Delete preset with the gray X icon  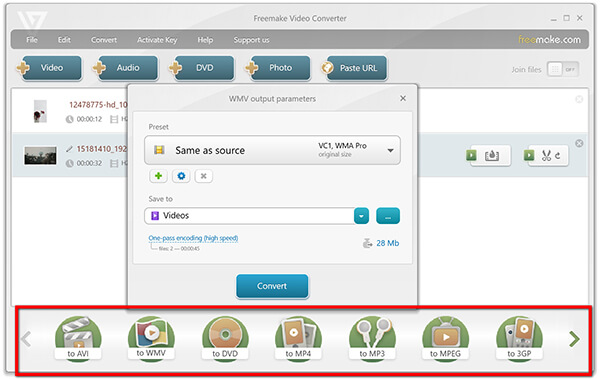coord(204,176)
